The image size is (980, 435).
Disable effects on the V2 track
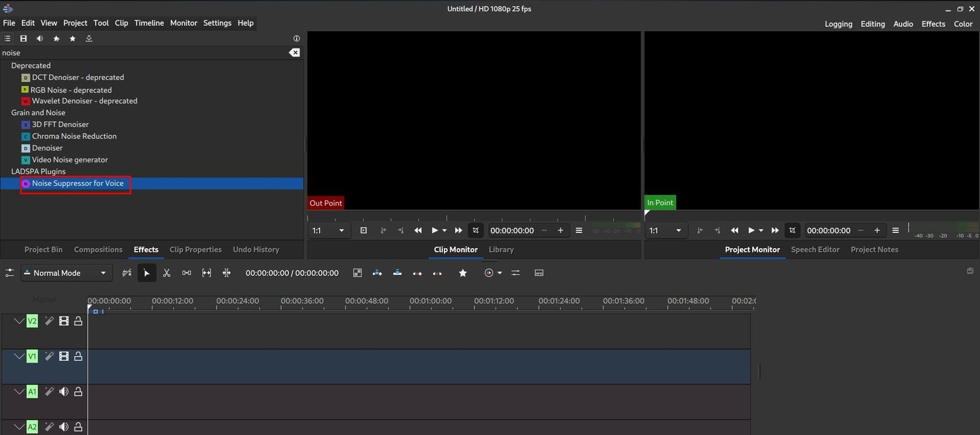[x=49, y=321]
